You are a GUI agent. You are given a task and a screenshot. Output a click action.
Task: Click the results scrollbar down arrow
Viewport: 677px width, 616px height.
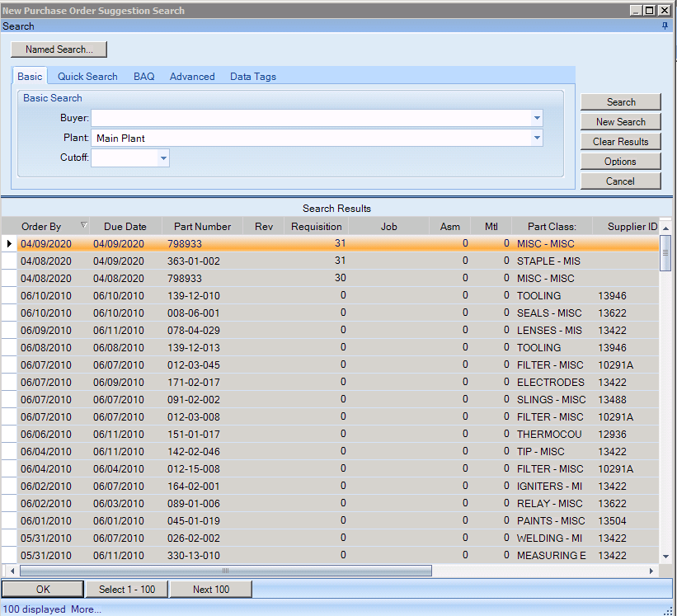[665, 557]
